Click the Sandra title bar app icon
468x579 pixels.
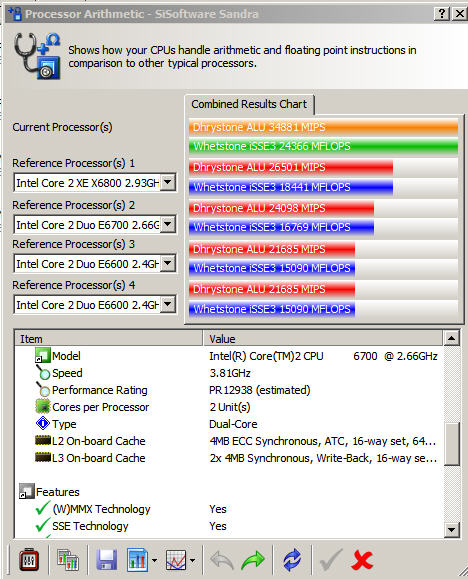pyautogui.click(x=15, y=14)
